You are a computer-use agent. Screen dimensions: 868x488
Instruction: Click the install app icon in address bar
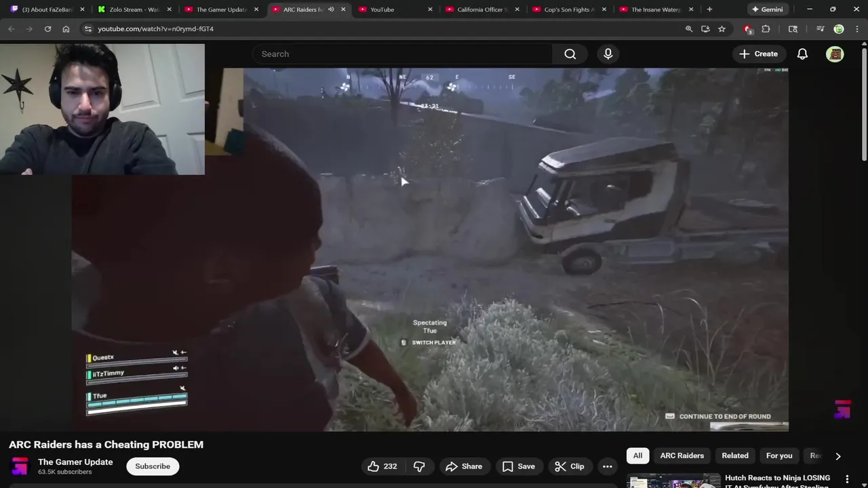(705, 29)
